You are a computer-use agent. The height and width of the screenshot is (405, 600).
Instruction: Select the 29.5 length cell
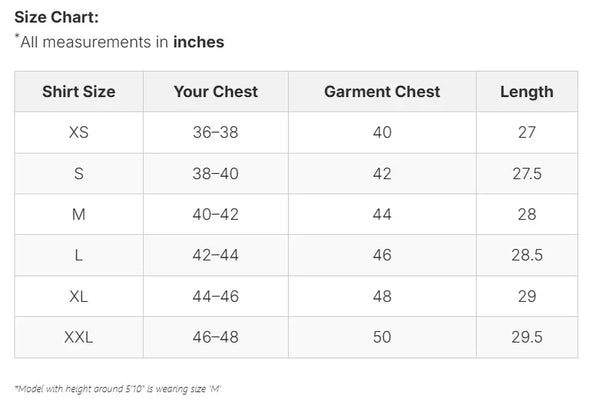pos(527,337)
